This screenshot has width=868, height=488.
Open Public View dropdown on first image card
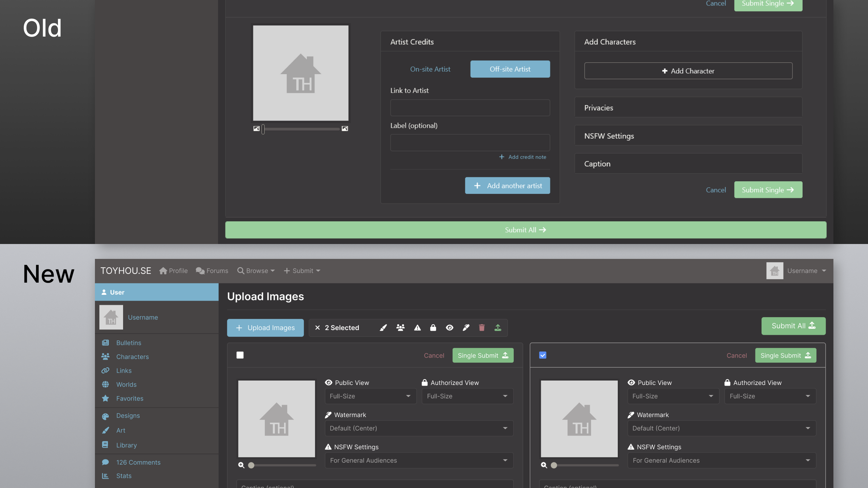[x=370, y=396]
